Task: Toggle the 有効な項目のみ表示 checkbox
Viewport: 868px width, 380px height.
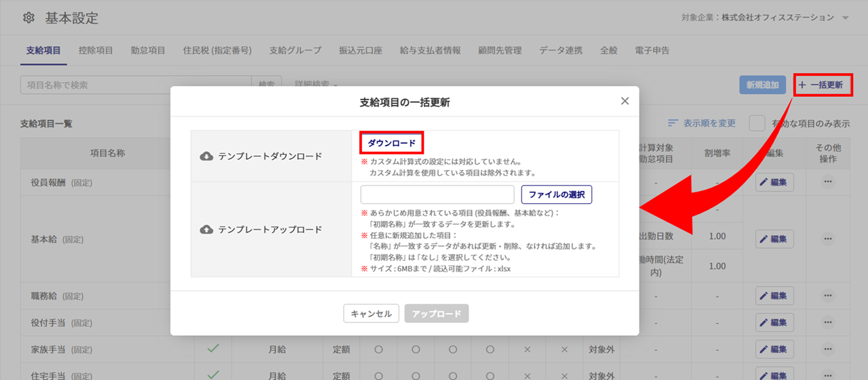Action: click(757, 123)
